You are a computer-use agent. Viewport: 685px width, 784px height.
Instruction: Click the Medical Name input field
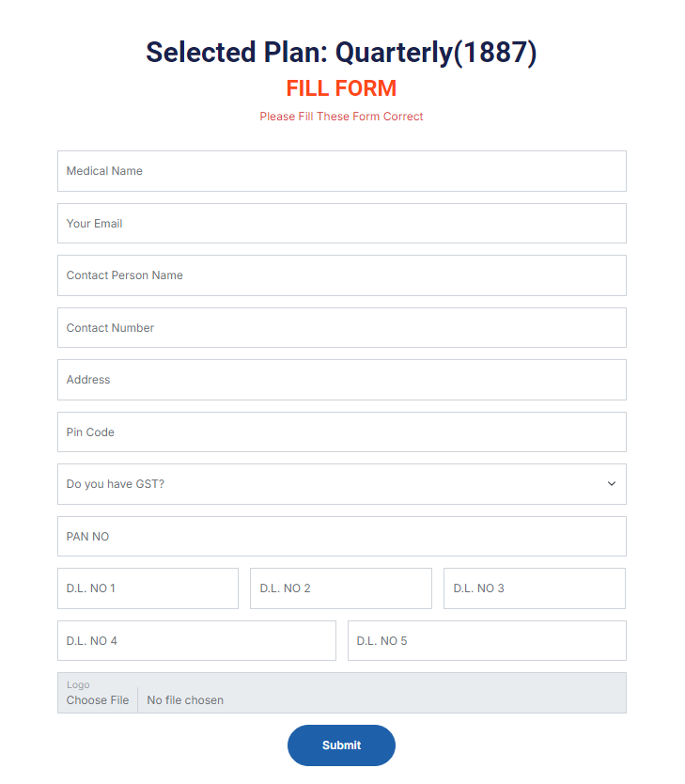click(341, 171)
